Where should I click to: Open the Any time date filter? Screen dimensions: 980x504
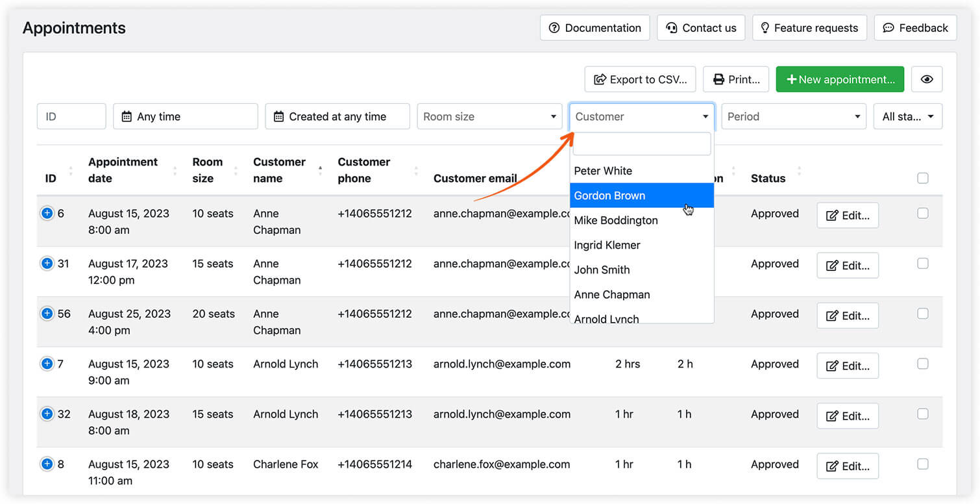[186, 116]
